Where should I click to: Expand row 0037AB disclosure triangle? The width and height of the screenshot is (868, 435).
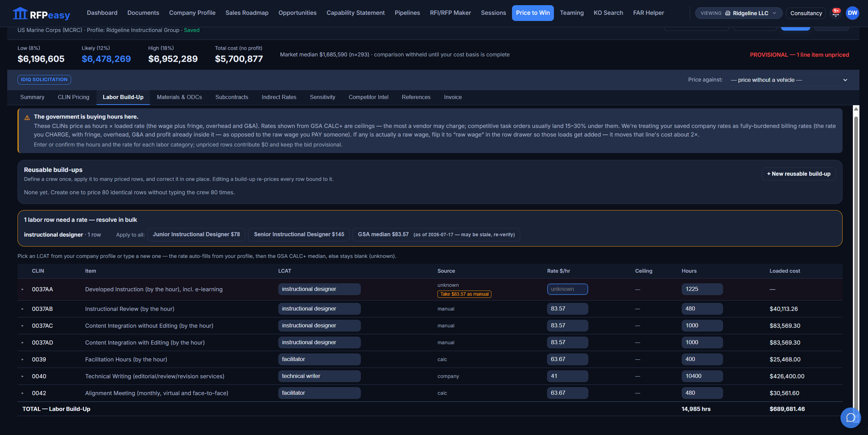23,309
